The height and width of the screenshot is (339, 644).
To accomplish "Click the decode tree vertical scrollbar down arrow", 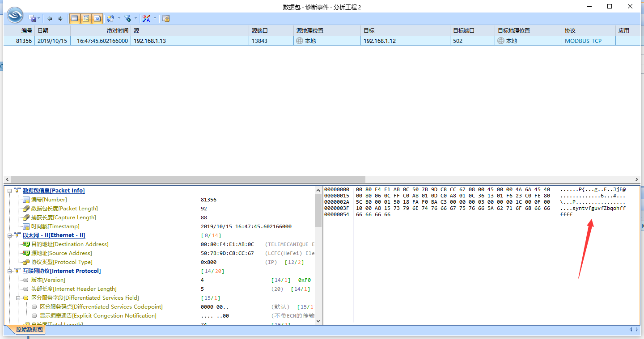I will click(318, 320).
